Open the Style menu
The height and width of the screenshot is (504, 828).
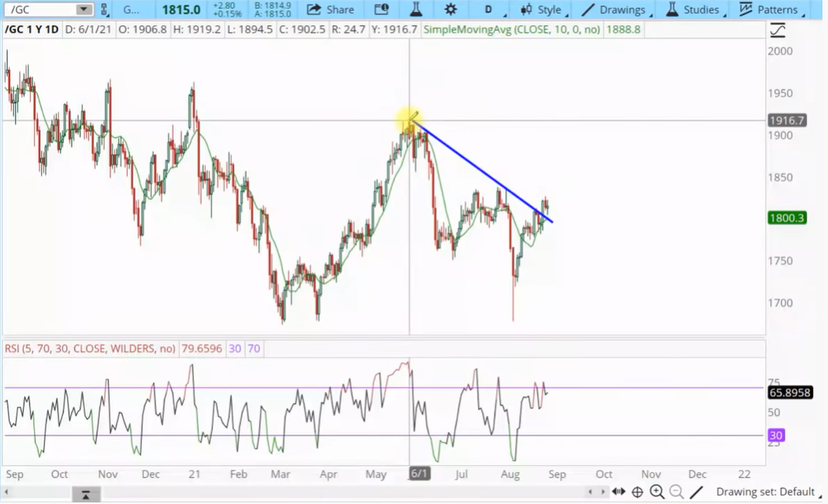[x=543, y=9]
